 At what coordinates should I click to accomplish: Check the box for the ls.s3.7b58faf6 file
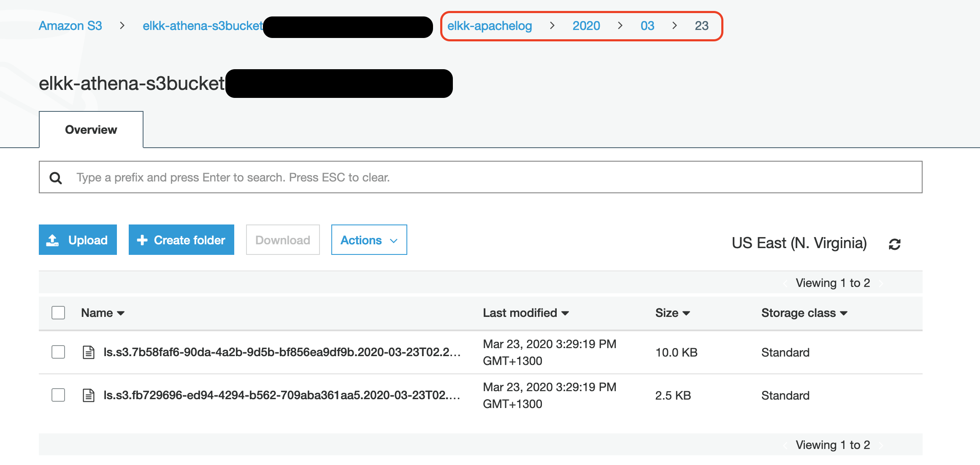[58, 352]
